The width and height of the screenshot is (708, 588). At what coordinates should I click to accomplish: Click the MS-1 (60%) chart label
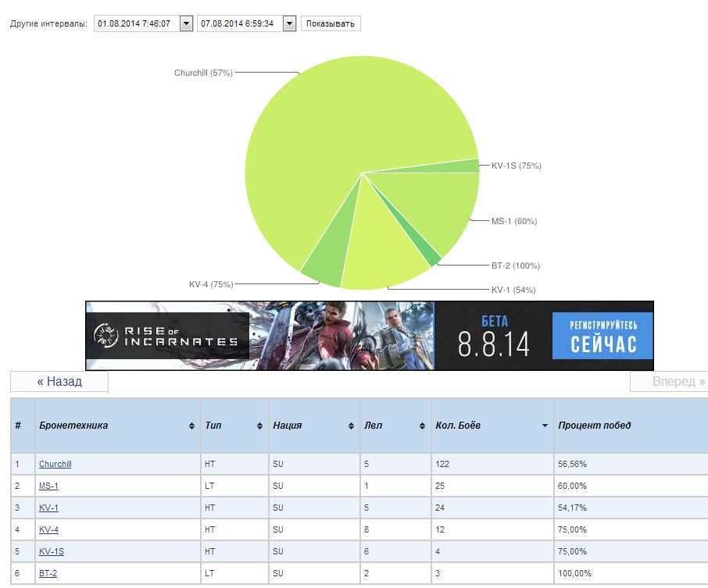pyautogui.click(x=514, y=221)
